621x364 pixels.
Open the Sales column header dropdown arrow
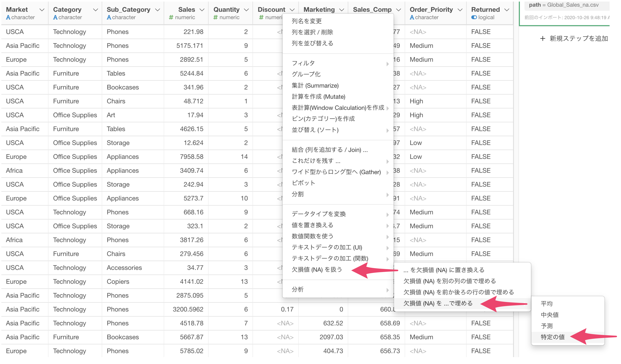click(202, 10)
